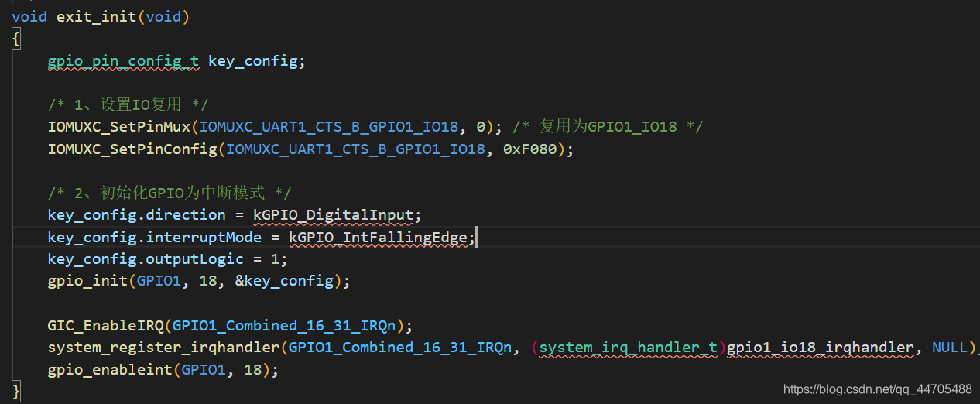Image resolution: width=980 pixels, height=404 pixels.
Task: Click the gpio_init function call
Action: tap(87, 281)
